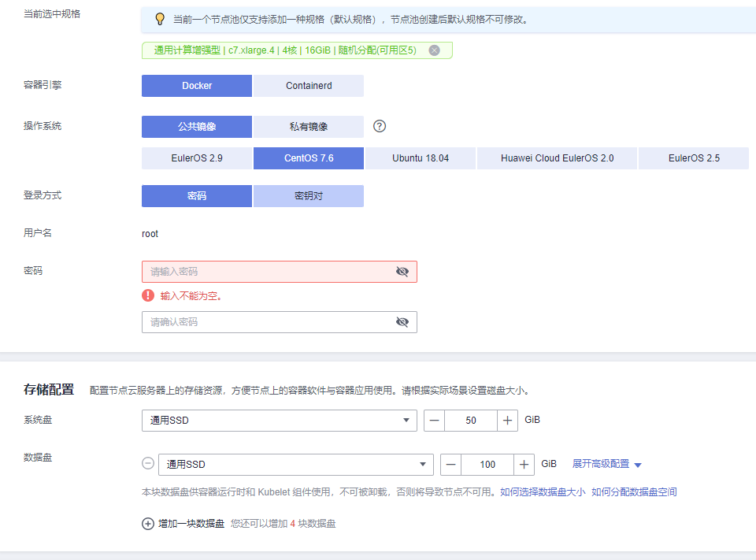Click the 存储配置 section heading
Image resolution: width=756 pixels, height=560 pixels.
click(x=49, y=389)
